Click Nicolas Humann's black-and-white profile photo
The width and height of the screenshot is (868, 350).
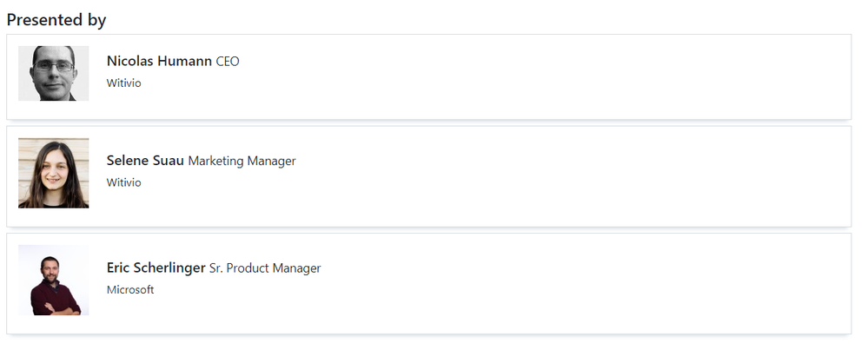pos(53,74)
